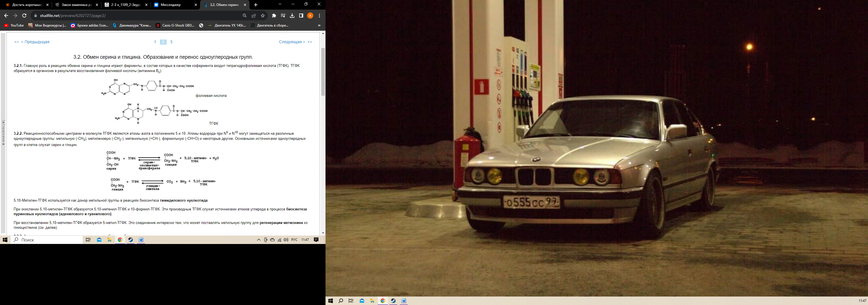This screenshot has width=868, height=305.
Task: Open the Chrome side panel
Action: coord(301,16)
